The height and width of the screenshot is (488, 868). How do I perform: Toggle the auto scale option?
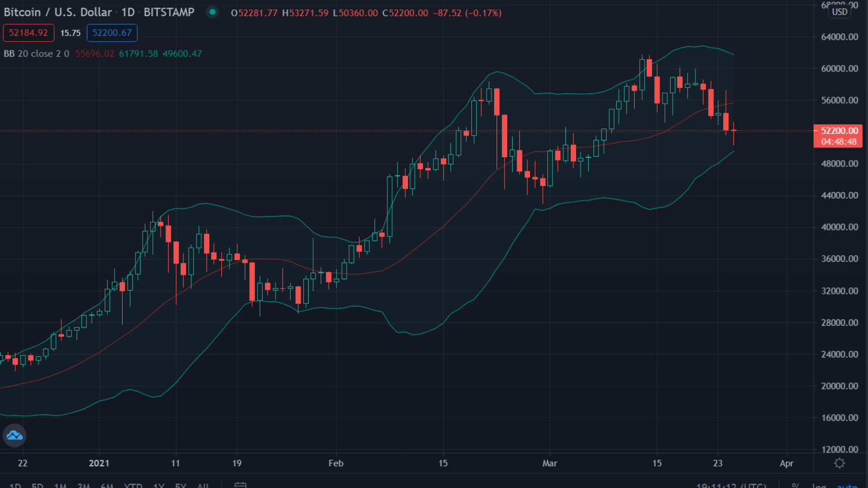click(847, 485)
